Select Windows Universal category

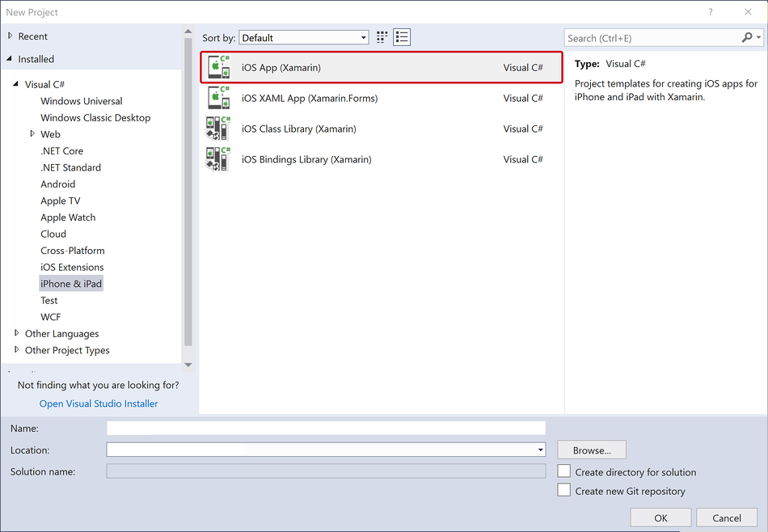[82, 101]
